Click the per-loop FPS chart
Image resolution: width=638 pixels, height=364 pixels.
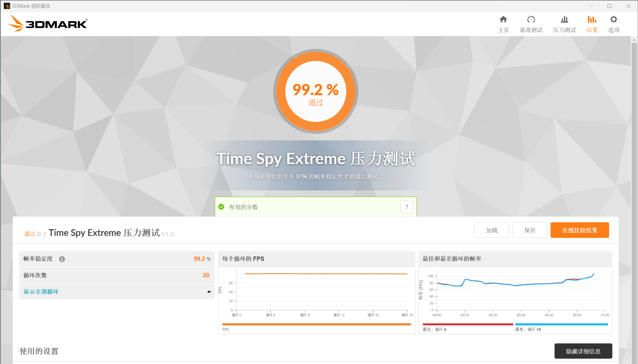pos(316,292)
